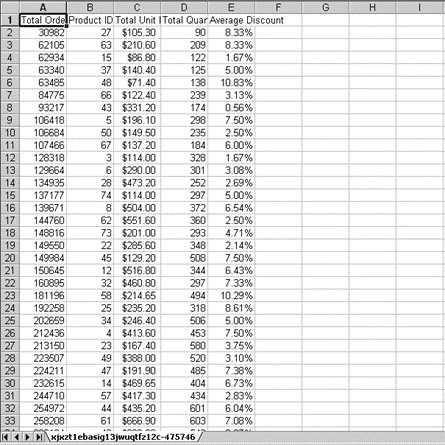445x445 pixels.
Task: Select row 33 header
Action: click(x=10, y=421)
